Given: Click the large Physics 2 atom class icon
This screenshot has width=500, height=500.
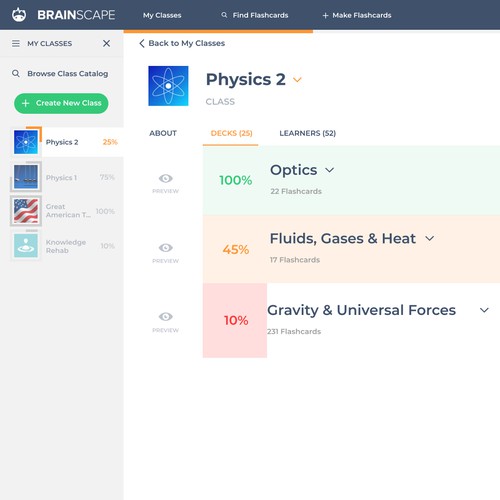Looking at the screenshot, I should [168, 86].
